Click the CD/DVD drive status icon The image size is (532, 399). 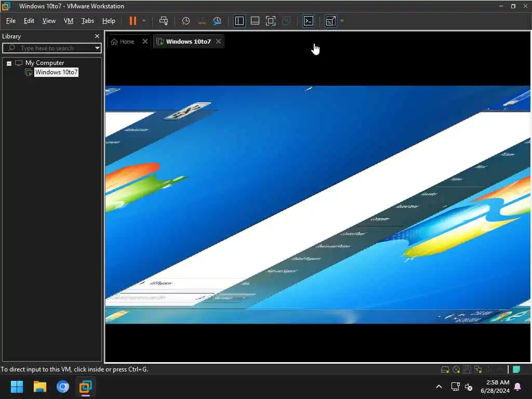456,370
